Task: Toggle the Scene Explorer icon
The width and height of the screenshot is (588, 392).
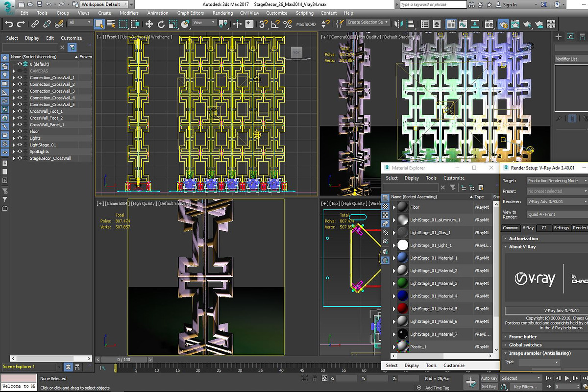Action: 425,24
